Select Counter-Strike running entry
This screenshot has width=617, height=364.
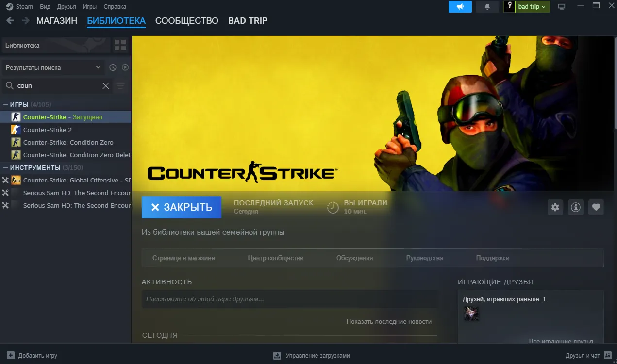[x=66, y=117]
